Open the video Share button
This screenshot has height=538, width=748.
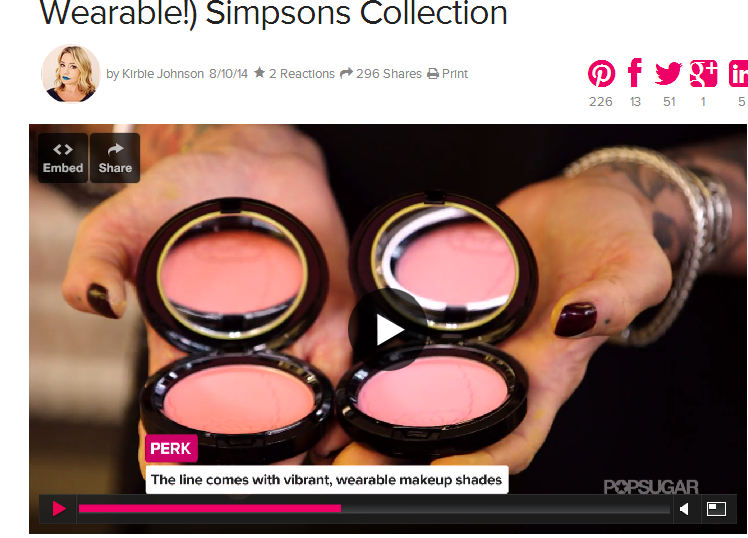pyautogui.click(x=115, y=158)
